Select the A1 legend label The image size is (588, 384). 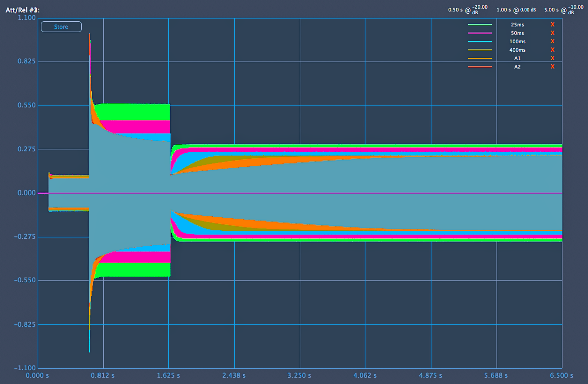point(517,58)
